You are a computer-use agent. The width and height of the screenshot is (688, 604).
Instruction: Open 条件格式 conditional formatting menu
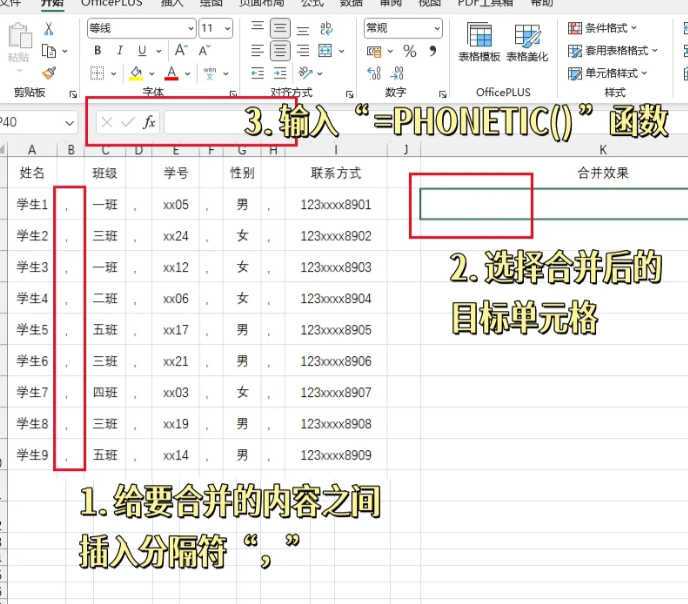tap(602, 28)
